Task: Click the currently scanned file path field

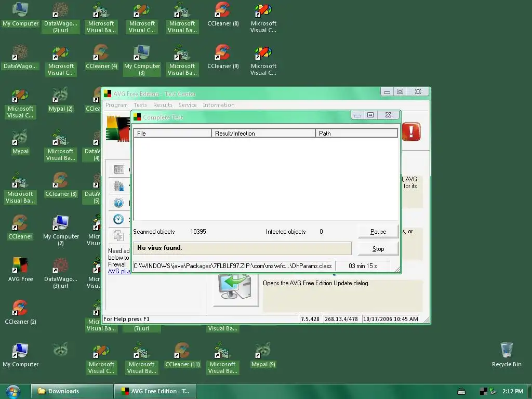Action: [x=233, y=265]
